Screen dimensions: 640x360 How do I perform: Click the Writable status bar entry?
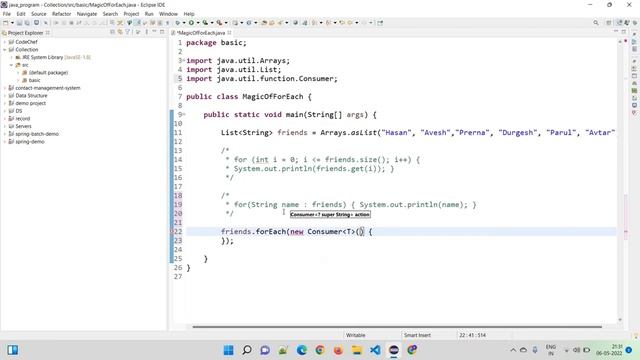point(356,335)
